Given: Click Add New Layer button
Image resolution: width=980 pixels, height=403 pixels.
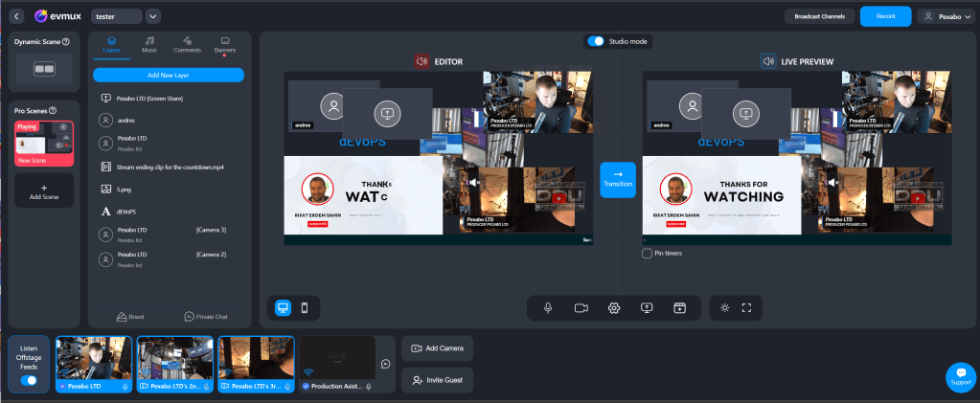Looking at the screenshot, I should [169, 75].
